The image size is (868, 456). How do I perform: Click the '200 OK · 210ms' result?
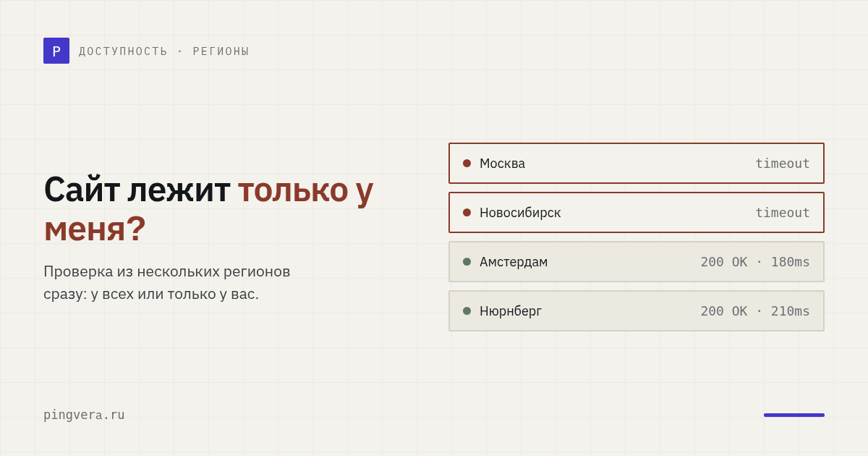click(755, 311)
